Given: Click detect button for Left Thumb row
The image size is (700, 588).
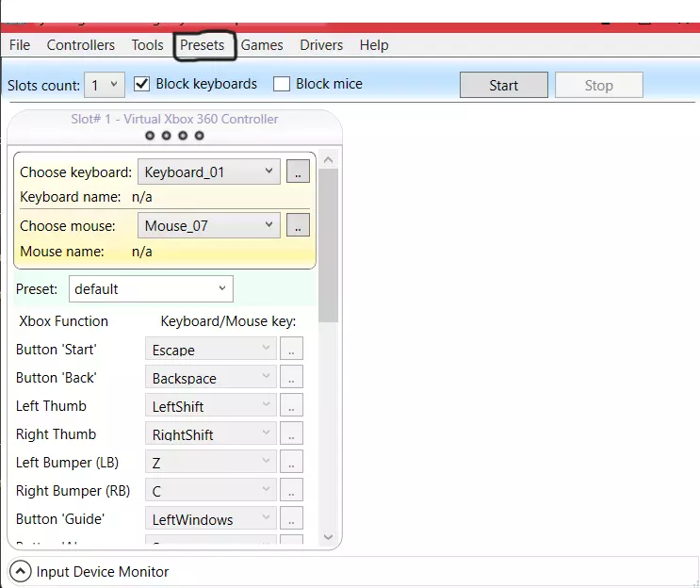Looking at the screenshot, I should [291, 405].
